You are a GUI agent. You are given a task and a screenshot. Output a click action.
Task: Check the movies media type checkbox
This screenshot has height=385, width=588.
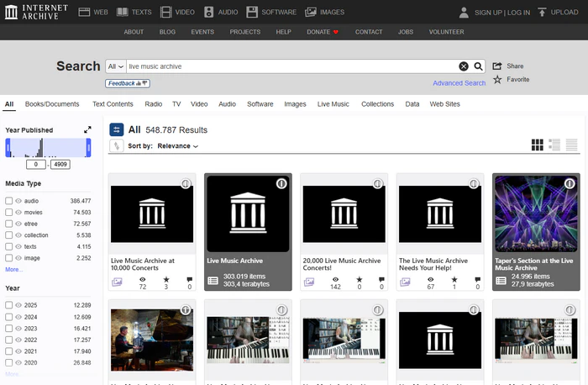8,213
